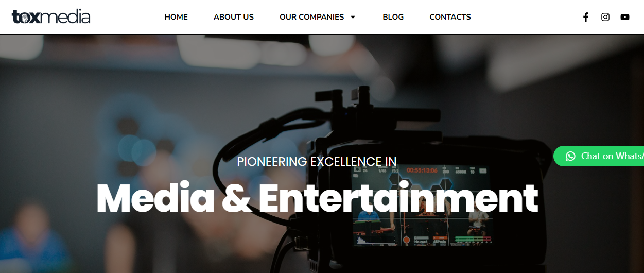Open the Facebook page icon
Viewport: 644px width, 273px height.
tap(585, 17)
